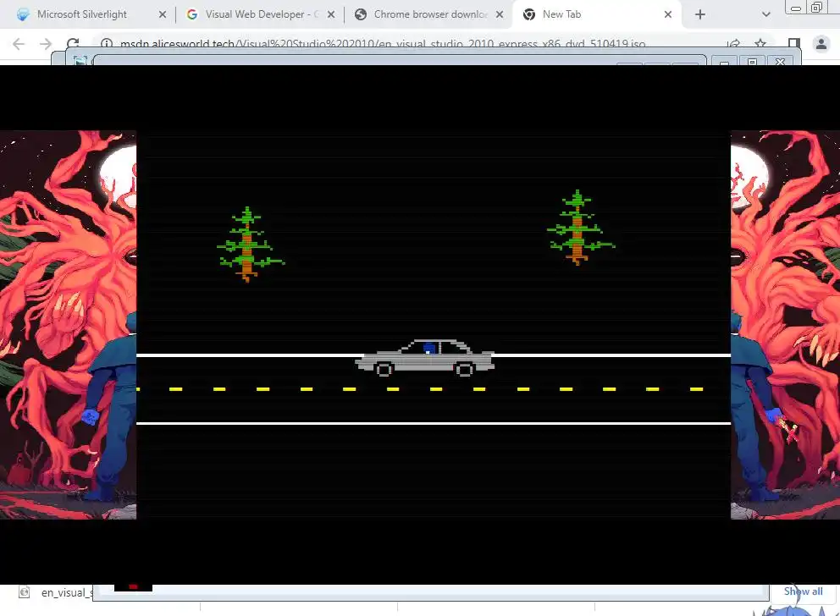
Task: Reload the current page
Action: pyautogui.click(x=74, y=44)
